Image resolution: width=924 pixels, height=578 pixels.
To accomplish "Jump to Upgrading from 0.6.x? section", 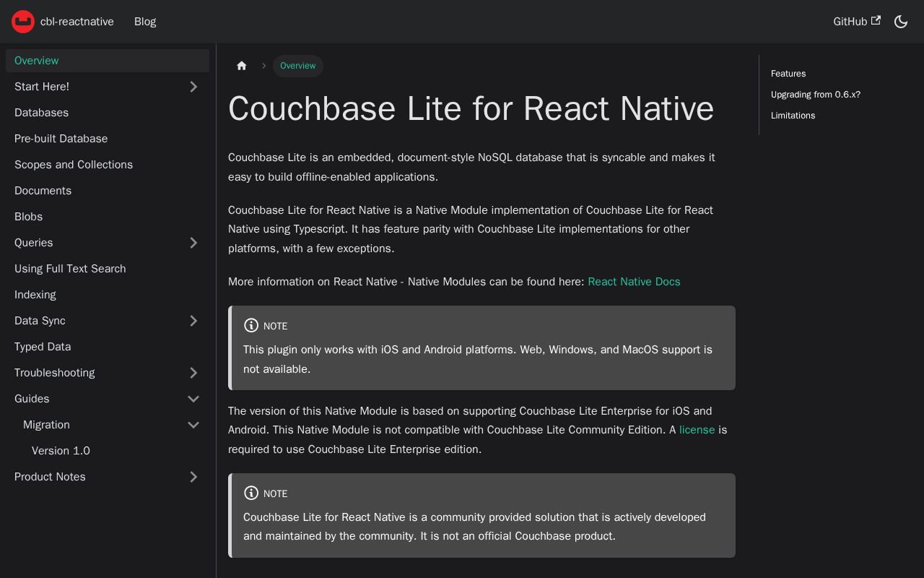I will tap(816, 95).
